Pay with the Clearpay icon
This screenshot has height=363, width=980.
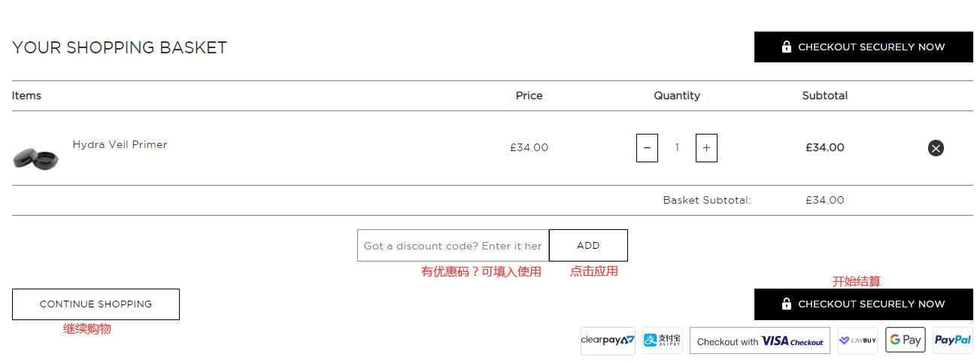click(x=608, y=340)
